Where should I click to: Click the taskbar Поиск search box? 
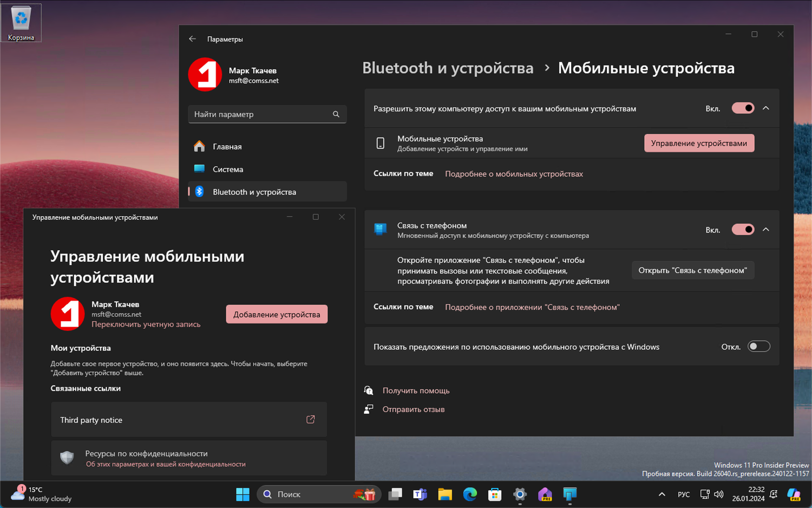[319, 494]
